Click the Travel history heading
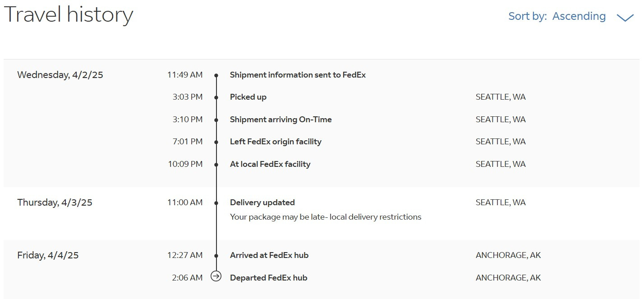The width and height of the screenshot is (644, 299). click(69, 14)
